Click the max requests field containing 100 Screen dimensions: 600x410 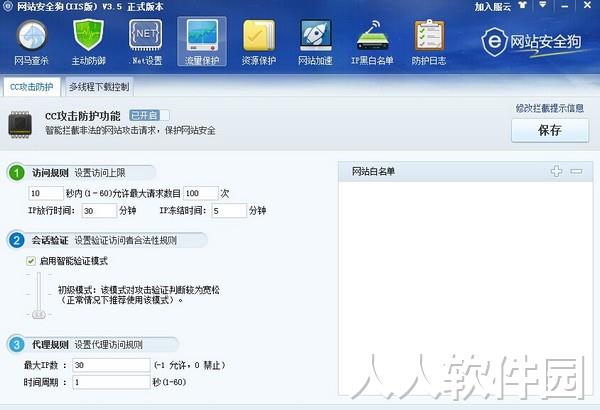(x=201, y=193)
